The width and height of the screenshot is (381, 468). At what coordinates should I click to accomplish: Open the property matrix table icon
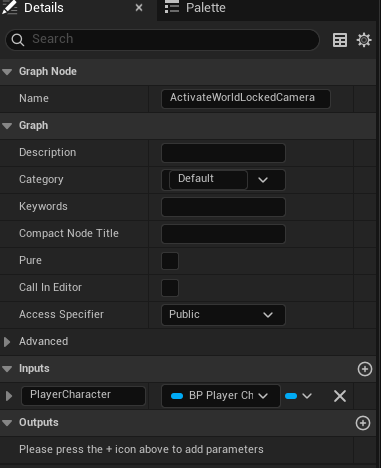[340, 40]
